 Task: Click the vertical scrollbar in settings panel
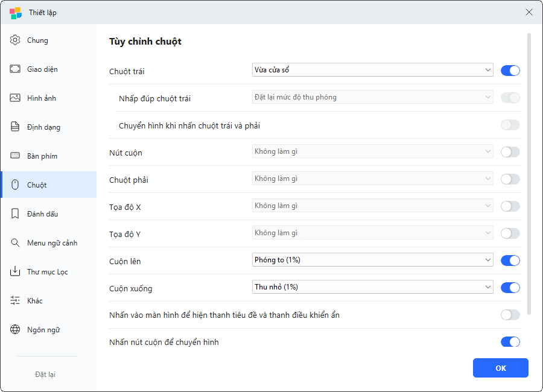[529, 175]
